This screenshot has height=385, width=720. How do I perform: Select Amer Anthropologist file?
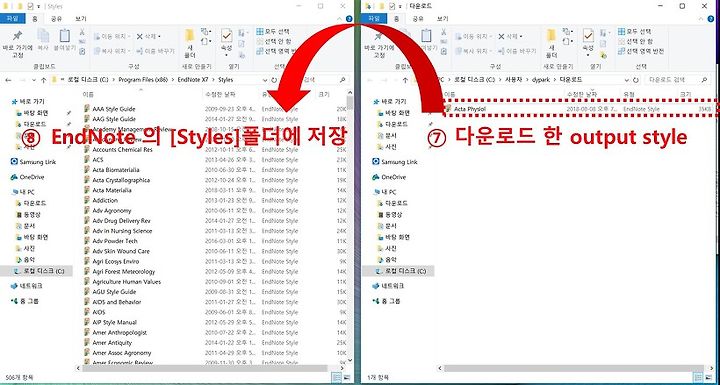pyautogui.click(x=119, y=332)
